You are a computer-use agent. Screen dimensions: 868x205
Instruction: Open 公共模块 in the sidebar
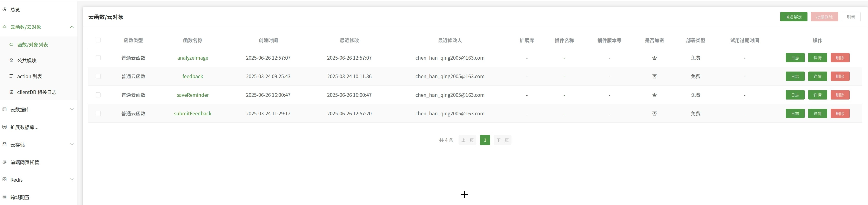tap(27, 60)
